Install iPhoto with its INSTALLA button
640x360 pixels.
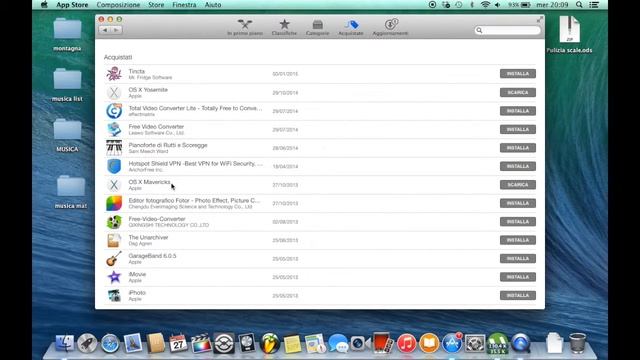coord(518,296)
